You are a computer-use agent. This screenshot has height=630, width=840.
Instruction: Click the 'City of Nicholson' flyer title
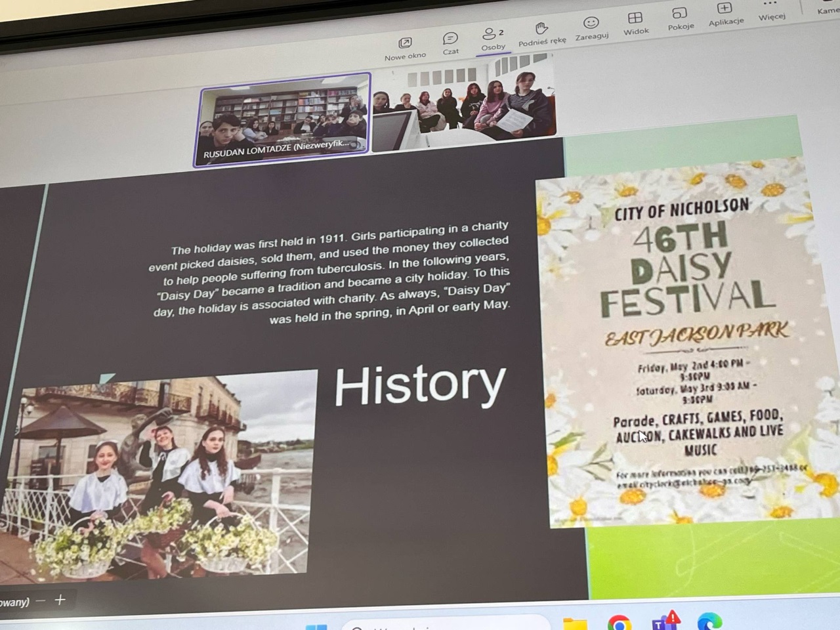point(681,210)
